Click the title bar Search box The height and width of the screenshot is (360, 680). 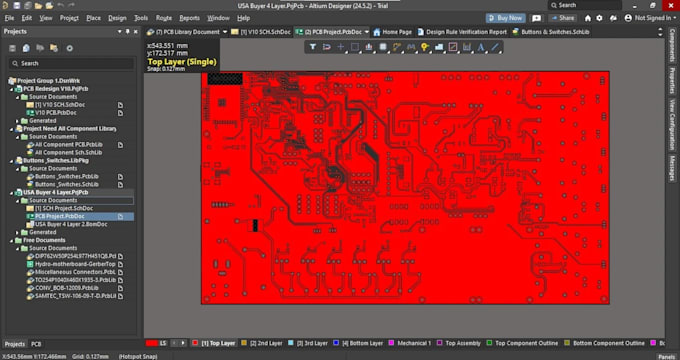tap(585, 5)
